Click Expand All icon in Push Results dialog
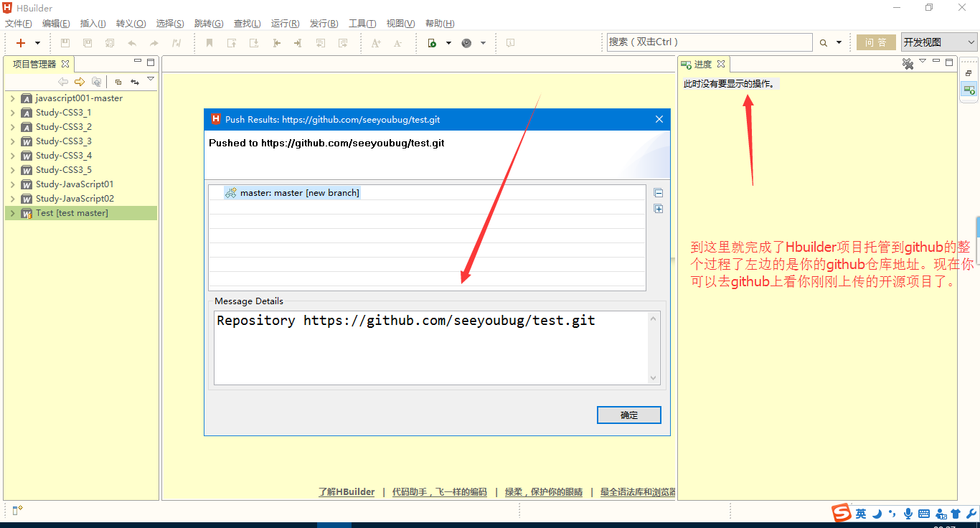 point(659,209)
